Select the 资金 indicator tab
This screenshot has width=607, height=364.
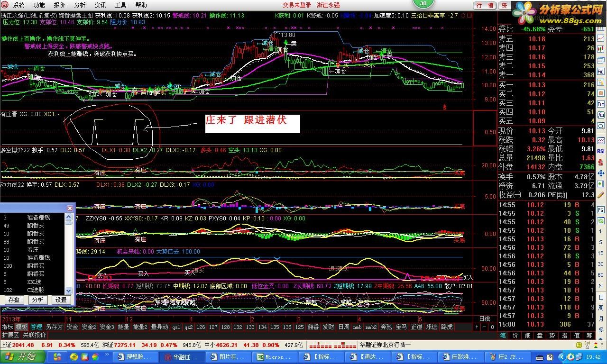(x=72, y=327)
